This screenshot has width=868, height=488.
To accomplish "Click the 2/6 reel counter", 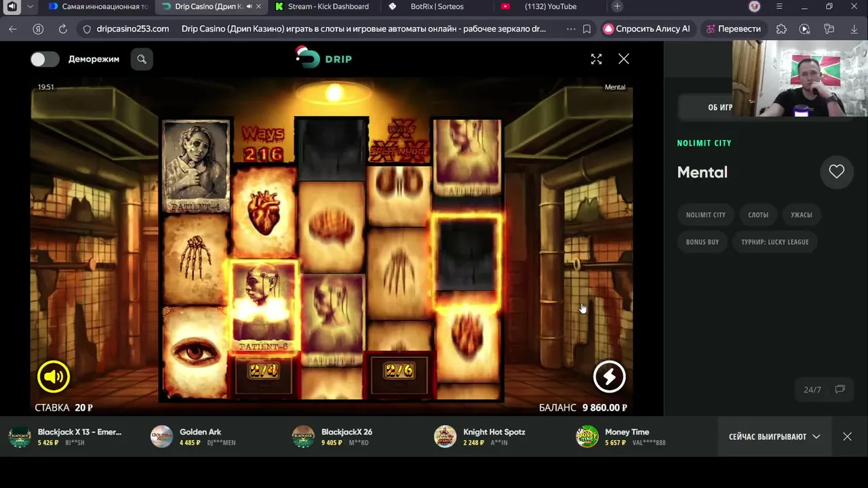I will (x=399, y=371).
